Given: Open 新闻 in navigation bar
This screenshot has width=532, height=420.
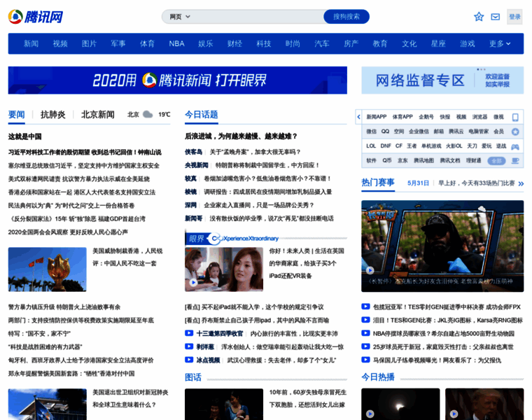Looking at the screenshot, I should [x=31, y=44].
